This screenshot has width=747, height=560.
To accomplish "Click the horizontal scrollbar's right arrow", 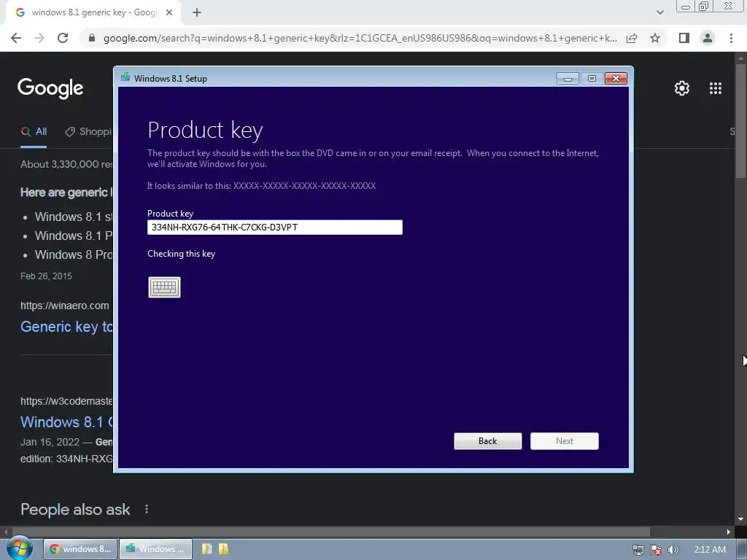I will pos(729,532).
